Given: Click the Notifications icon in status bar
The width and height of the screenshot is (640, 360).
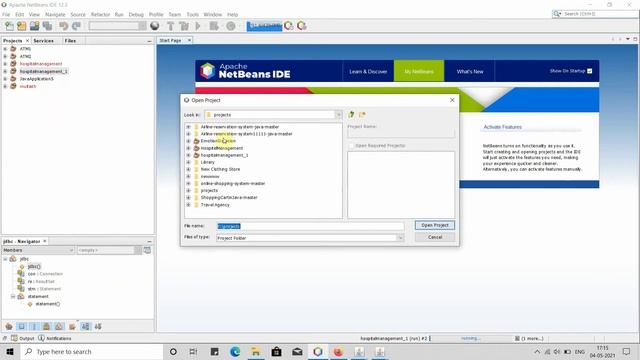Looking at the screenshot, I should click(41, 338).
